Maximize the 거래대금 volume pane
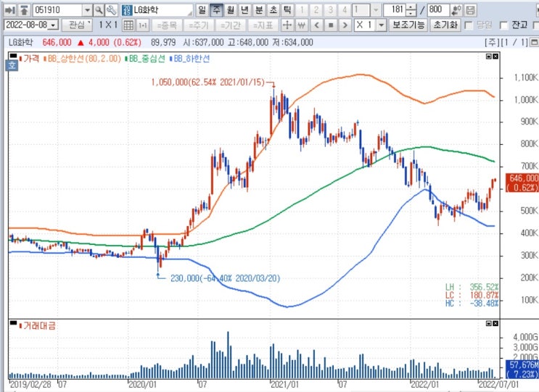Image resolution: width=539 pixels, height=392 pixels. (x=489, y=323)
